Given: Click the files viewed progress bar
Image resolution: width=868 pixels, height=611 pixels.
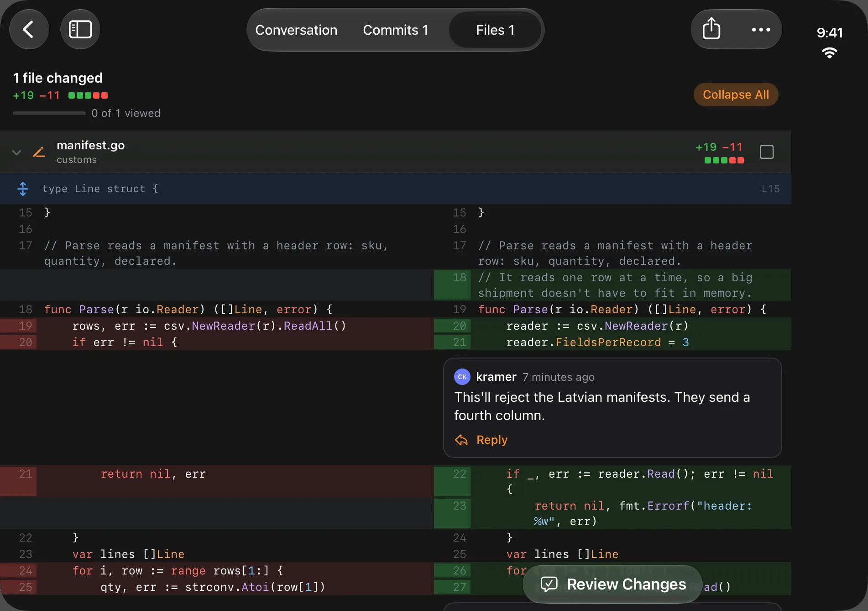Looking at the screenshot, I should pyautogui.click(x=49, y=113).
